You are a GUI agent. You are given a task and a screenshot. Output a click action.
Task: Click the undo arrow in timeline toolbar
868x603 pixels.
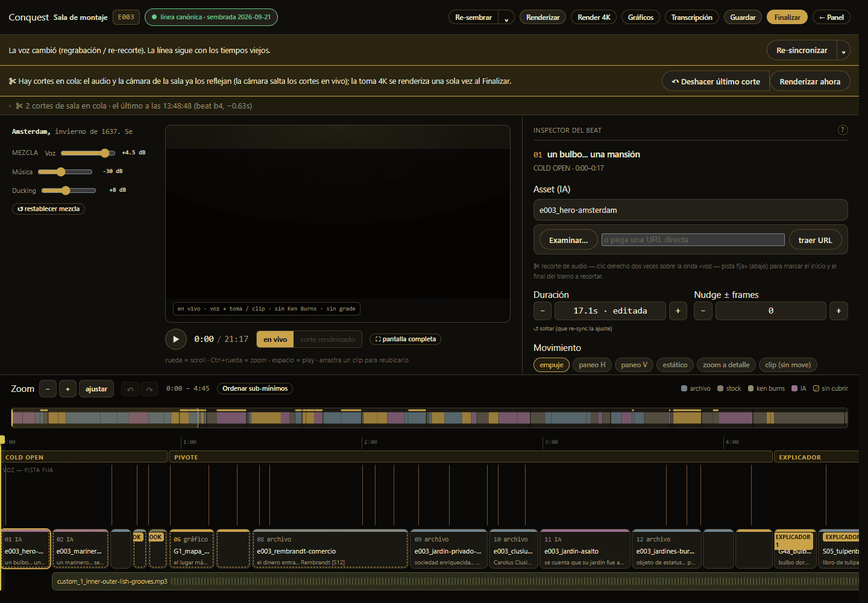click(x=130, y=389)
